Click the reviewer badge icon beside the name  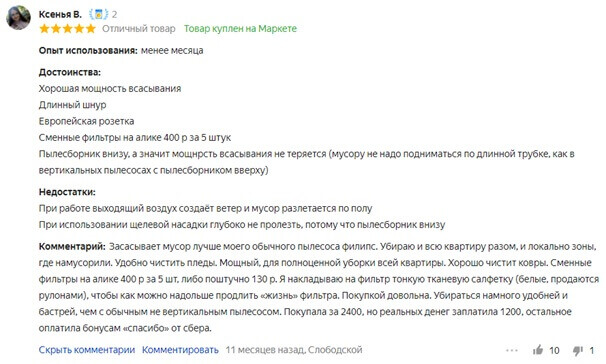point(99,14)
